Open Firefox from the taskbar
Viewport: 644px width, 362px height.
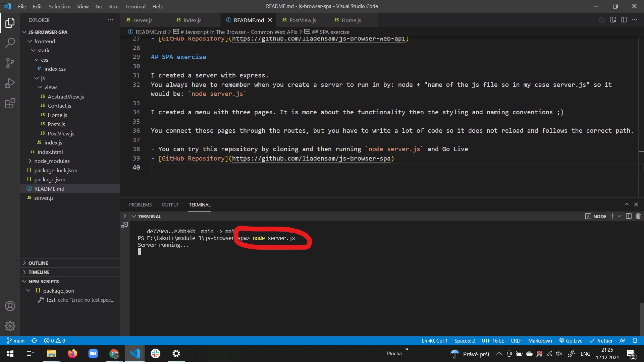point(72,354)
